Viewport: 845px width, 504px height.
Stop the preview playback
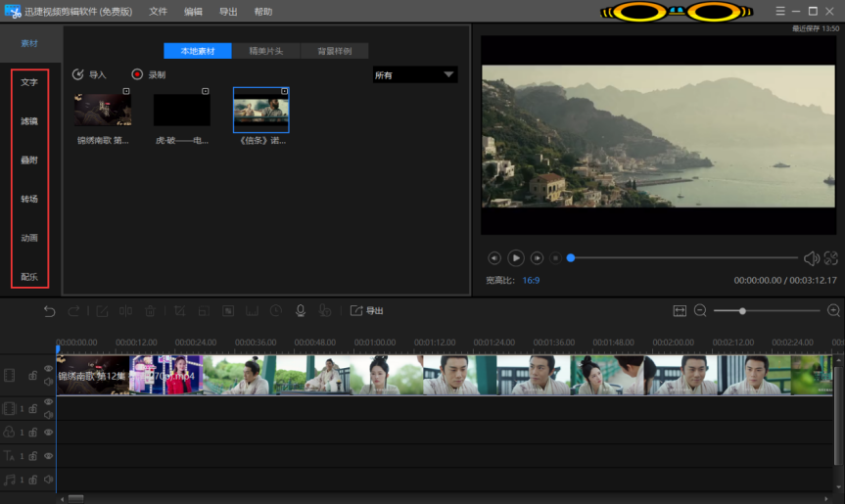click(x=555, y=258)
